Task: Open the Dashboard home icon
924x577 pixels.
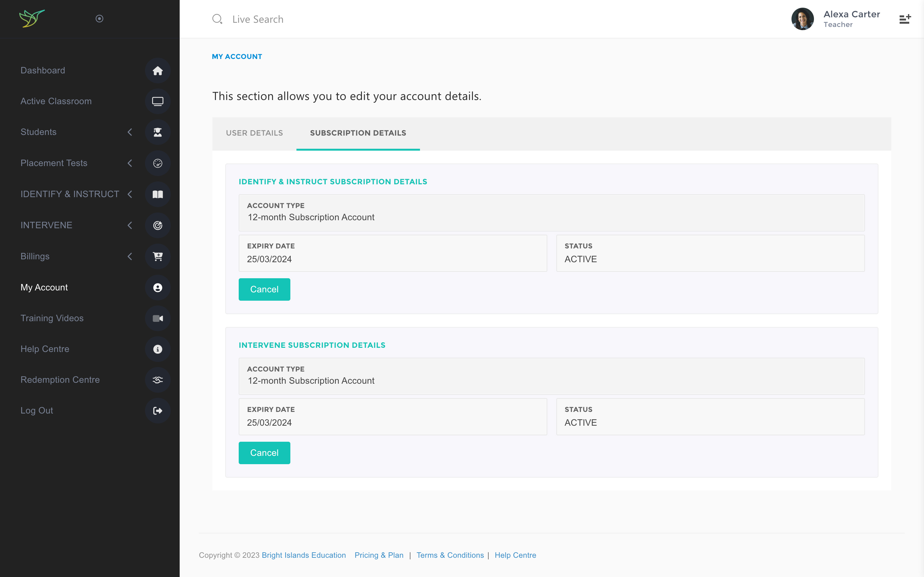Action: point(158,71)
